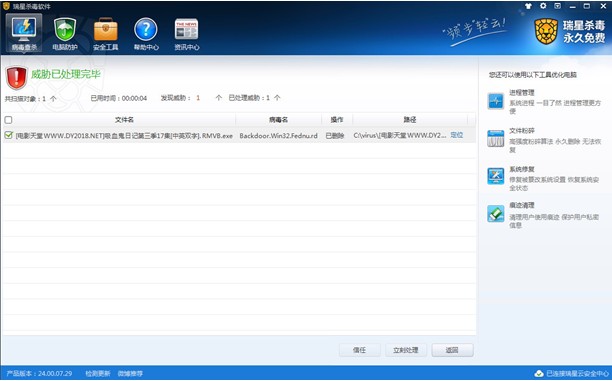
Task: Click the 威胁已处理完毕 heading
Action: click(x=66, y=74)
